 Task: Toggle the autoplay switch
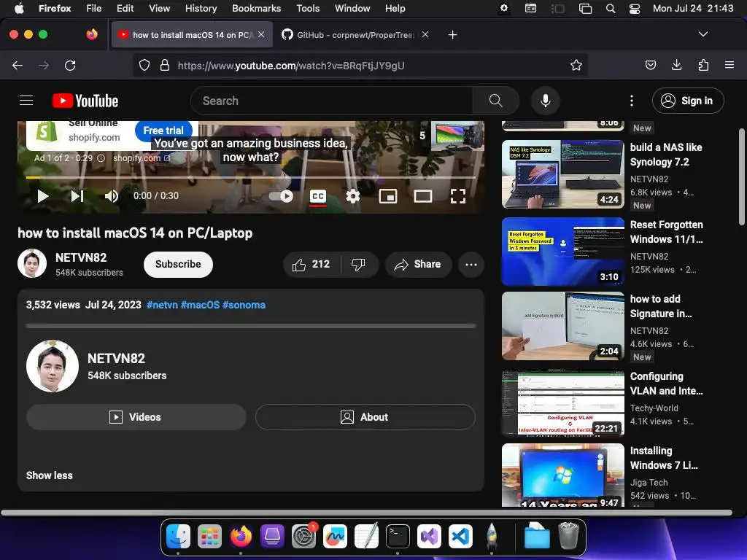coord(281,196)
